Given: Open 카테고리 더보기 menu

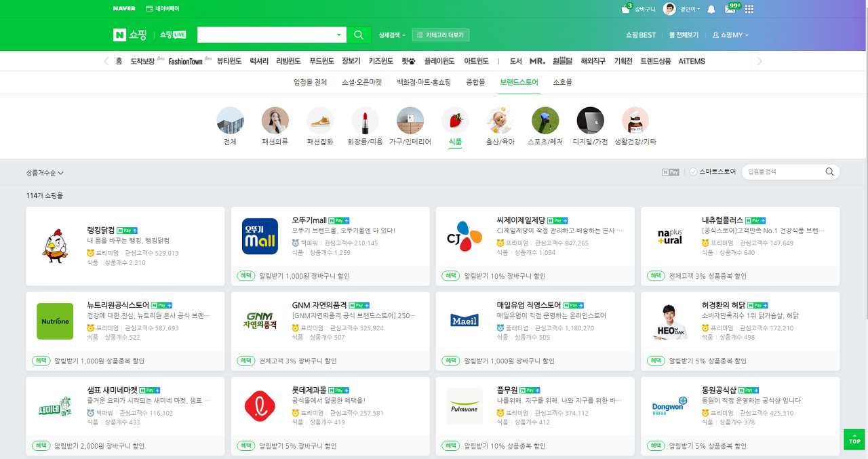Looking at the screenshot, I should pos(441,35).
